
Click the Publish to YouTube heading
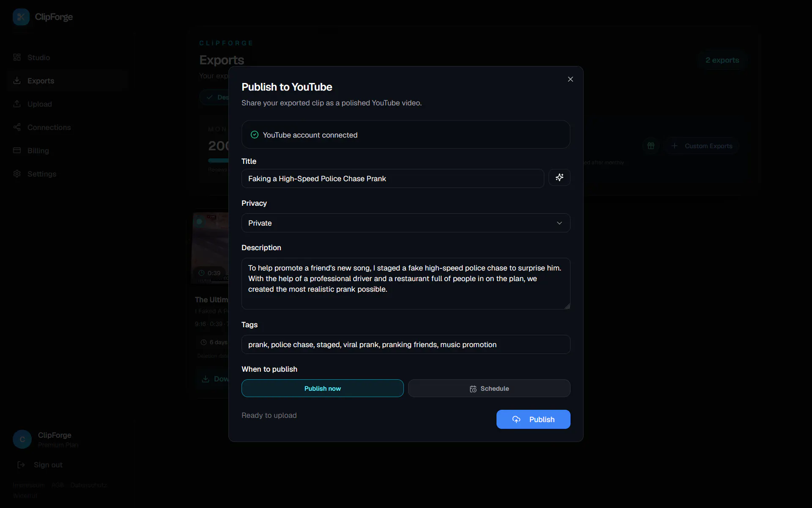pos(287,87)
